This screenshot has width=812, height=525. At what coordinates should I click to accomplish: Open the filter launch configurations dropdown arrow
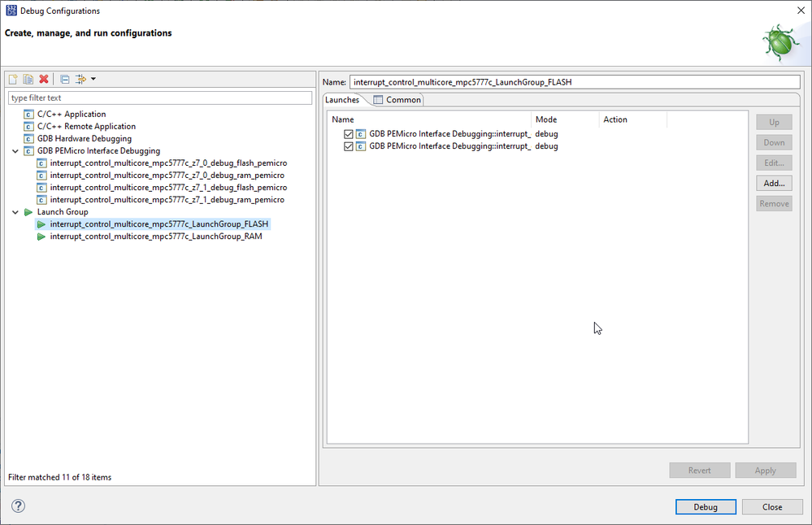click(93, 79)
